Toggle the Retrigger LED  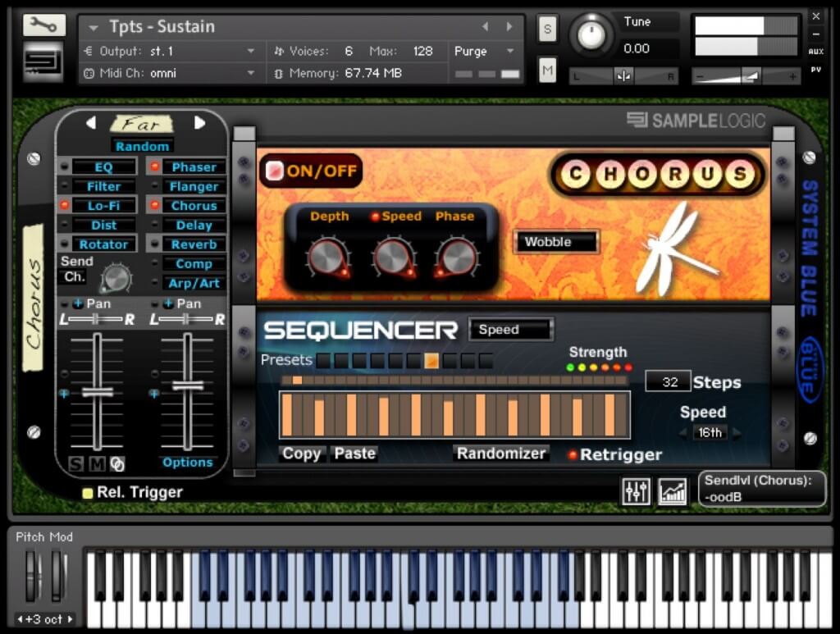point(572,454)
